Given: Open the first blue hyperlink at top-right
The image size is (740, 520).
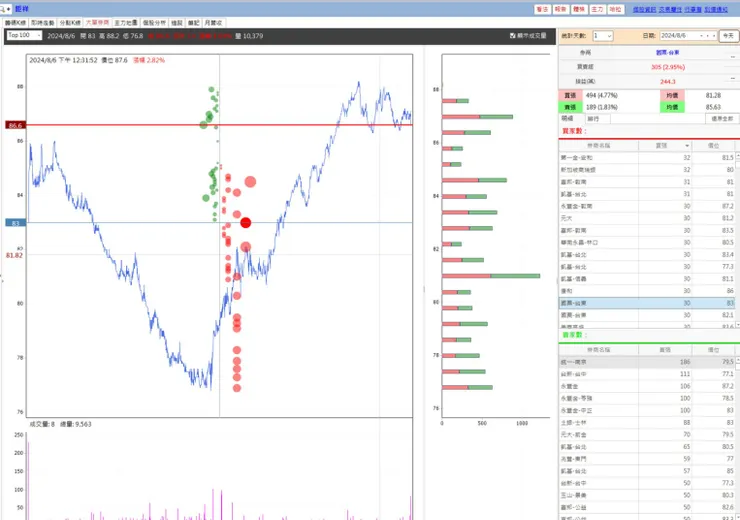Looking at the screenshot, I should click(x=644, y=9).
